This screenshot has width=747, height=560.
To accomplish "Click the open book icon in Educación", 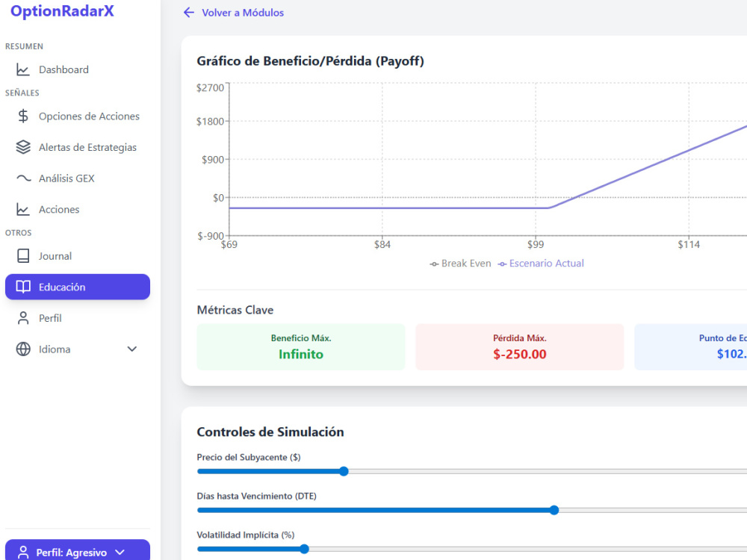I will tap(23, 287).
